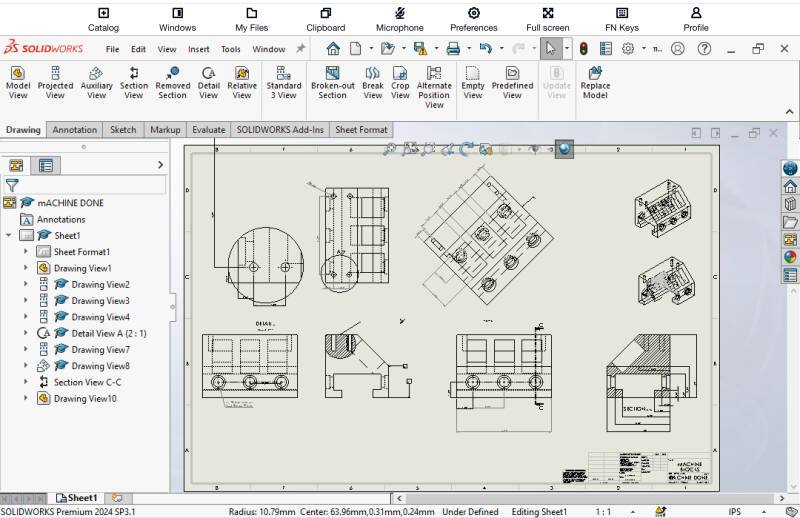
Task: Select the Crop View tool
Action: tap(400, 80)
